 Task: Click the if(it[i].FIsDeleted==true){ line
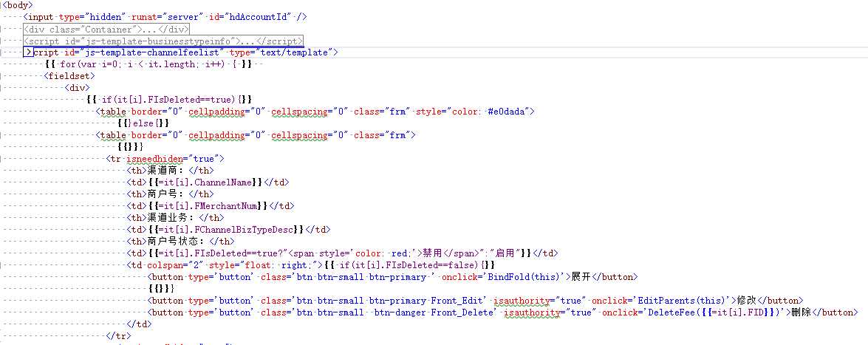coord(169,100)
